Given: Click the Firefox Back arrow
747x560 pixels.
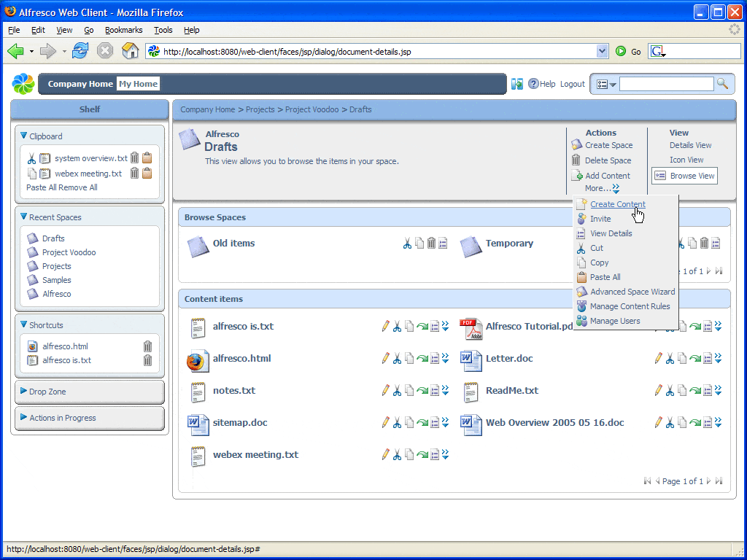Looking at the screenshot, I should coord(16,51).
